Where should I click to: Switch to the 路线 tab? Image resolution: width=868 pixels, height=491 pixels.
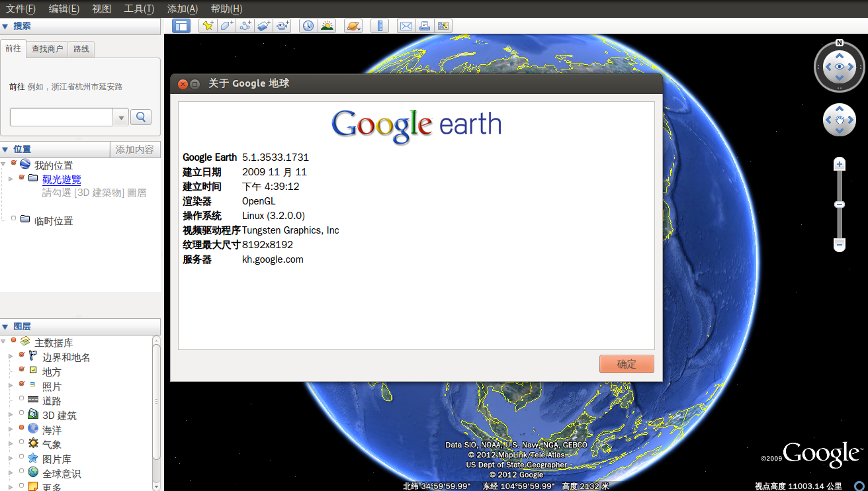coord(81,49)
